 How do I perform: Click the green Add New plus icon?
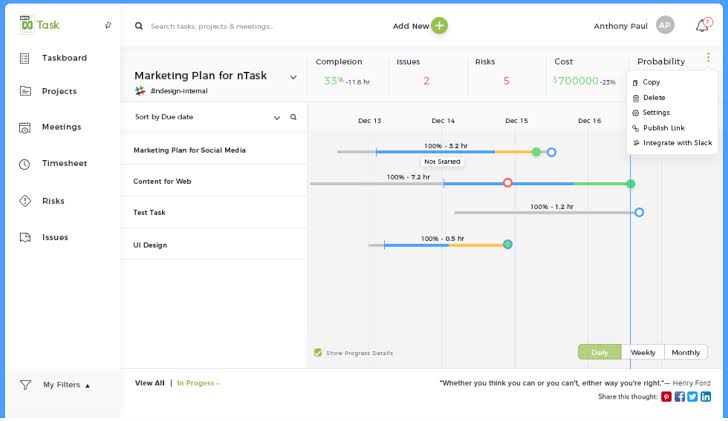click(x=439, y=26)
